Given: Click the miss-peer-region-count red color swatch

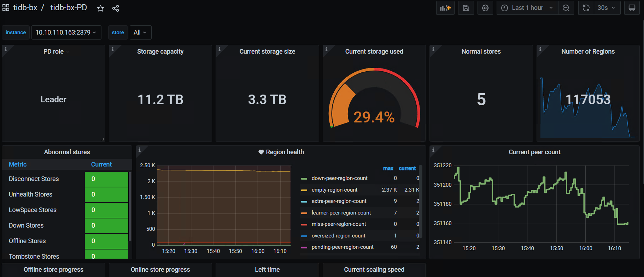Looking at the screenshot, I should 304,224.
